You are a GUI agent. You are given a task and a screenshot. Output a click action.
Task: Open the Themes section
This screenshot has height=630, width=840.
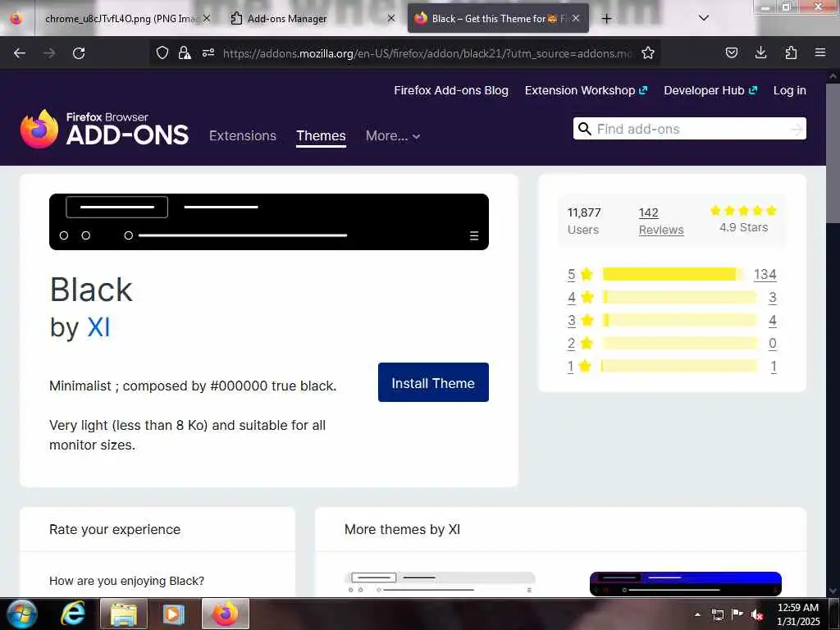click(x=321, y=136)
